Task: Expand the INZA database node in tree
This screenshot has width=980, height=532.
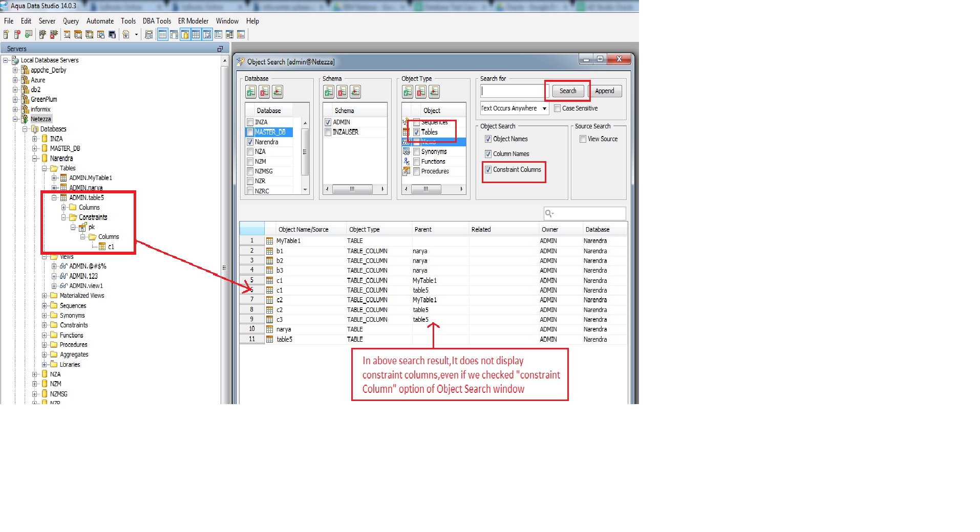Action: 35,139
